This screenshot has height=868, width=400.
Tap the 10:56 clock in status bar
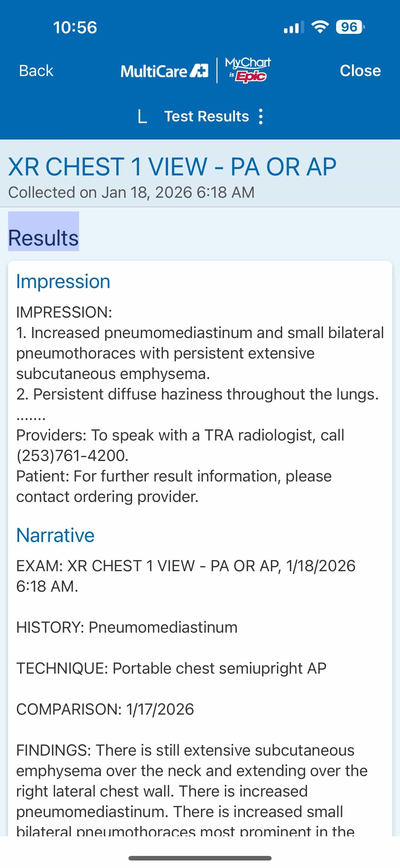pos(75,27)
